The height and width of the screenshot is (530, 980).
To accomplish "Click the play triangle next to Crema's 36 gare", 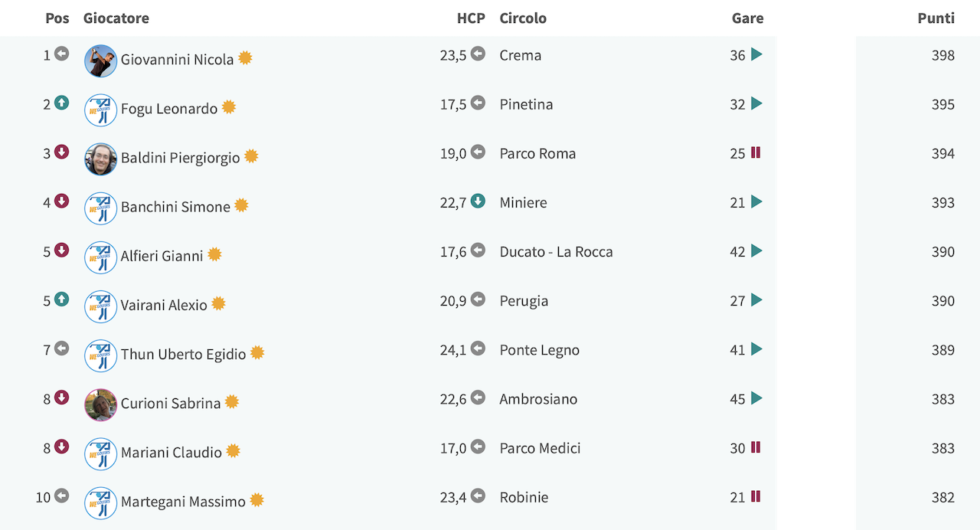I will pos(756,54).
